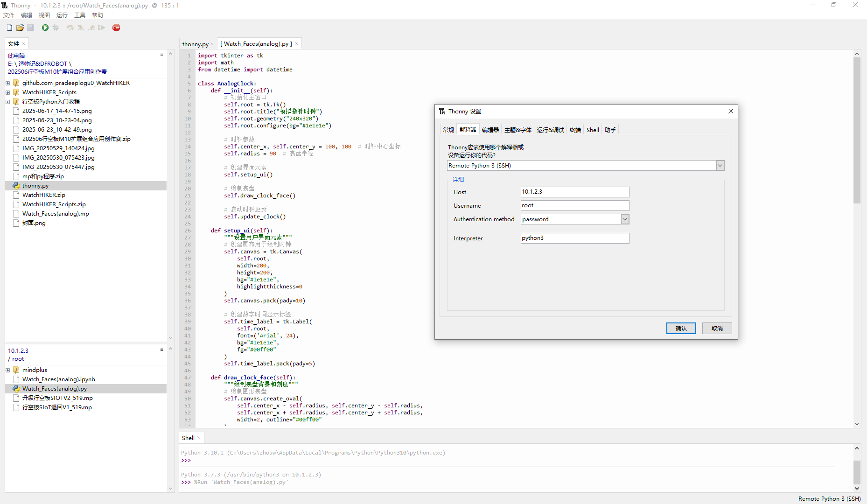
Task: Open the 工具 menu
Action: click(80, 15)
